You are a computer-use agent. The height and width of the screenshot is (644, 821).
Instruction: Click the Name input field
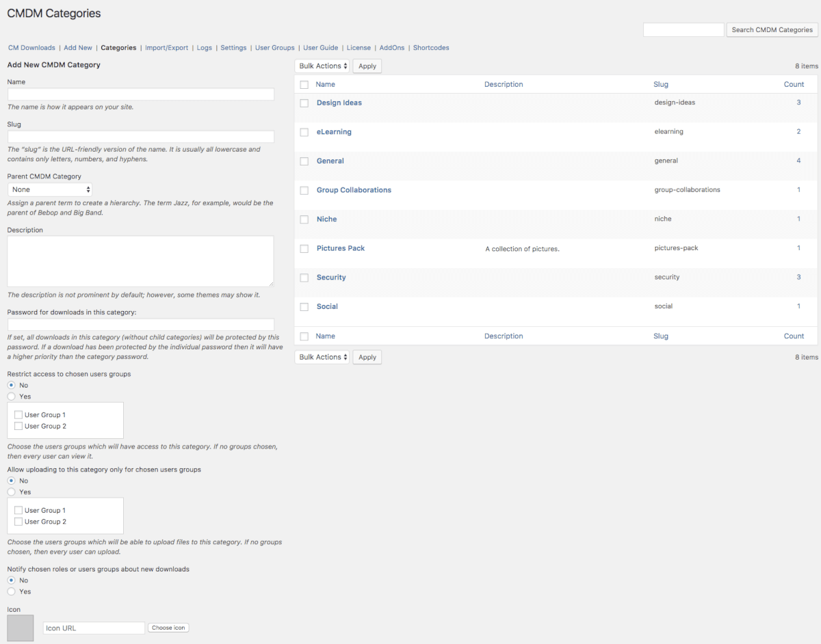140,94
